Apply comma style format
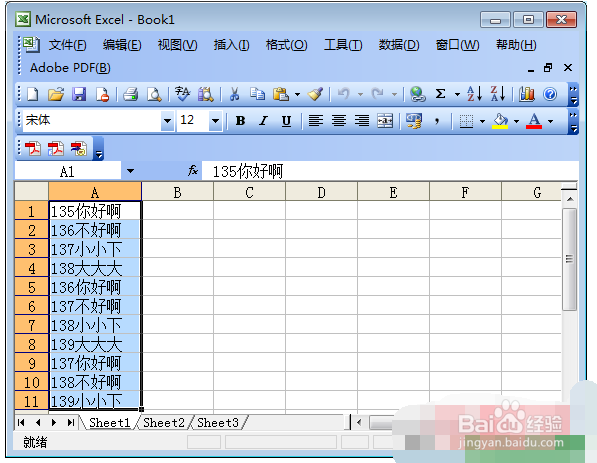Viewport: 597px width, 463px height. (437, 121)
